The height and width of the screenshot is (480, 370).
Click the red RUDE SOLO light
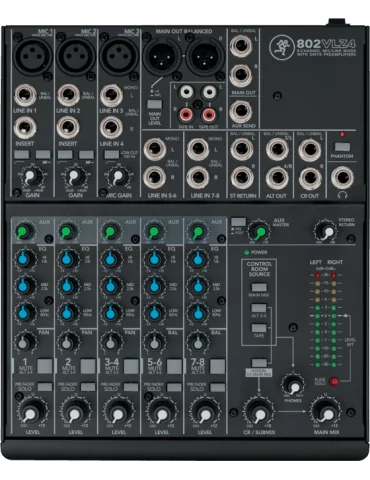[334, 381]
